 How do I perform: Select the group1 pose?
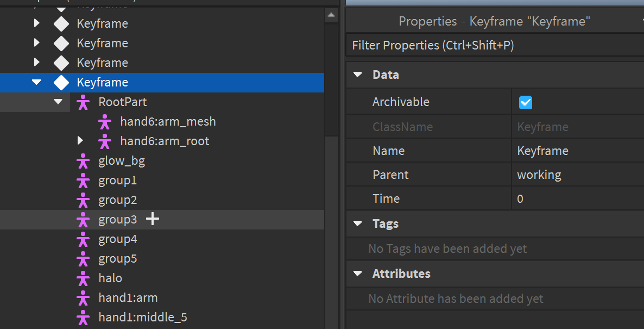117,181
